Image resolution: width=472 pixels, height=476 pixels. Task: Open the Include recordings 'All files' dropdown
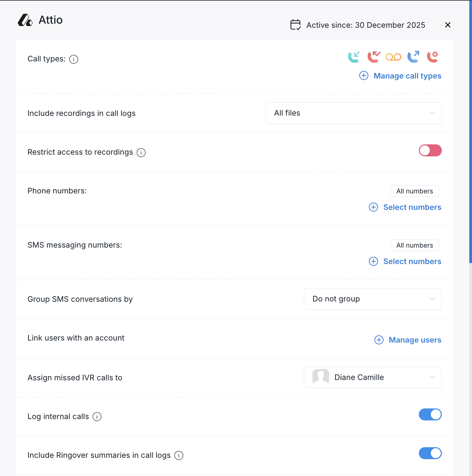click(x=353, y=113)
